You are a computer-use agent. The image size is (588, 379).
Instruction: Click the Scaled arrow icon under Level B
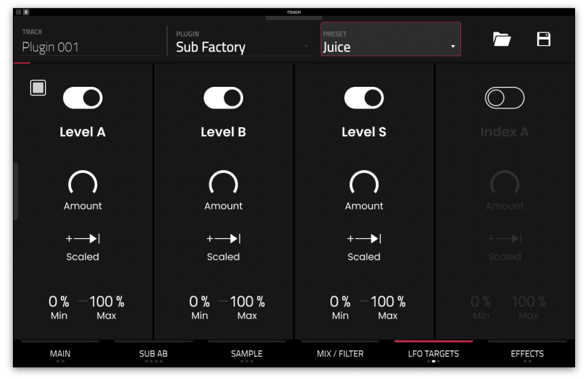[223, 239]
